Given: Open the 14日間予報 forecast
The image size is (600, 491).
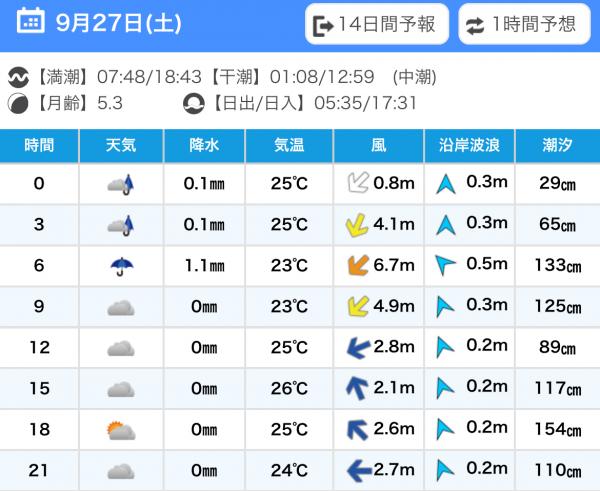Looking at the screenshot, I should click(x=376, y=26).
